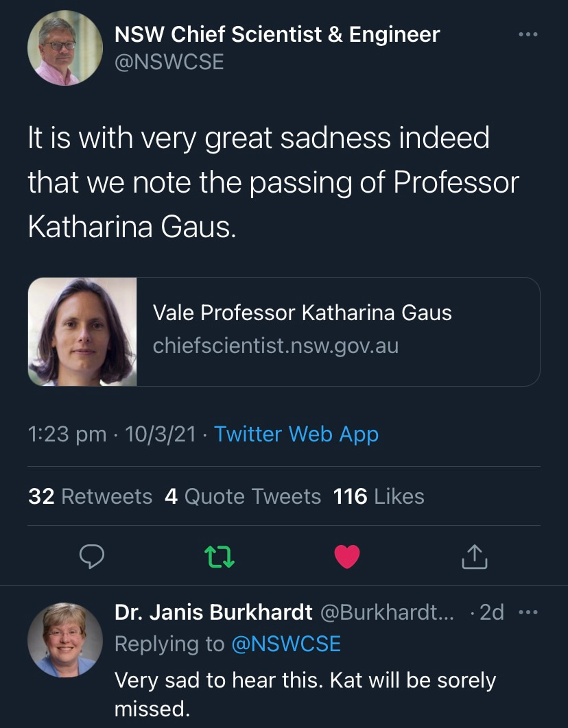Open the main tweet's three-dot menu
Screen dimensions: 568x728
click(528, 34)
